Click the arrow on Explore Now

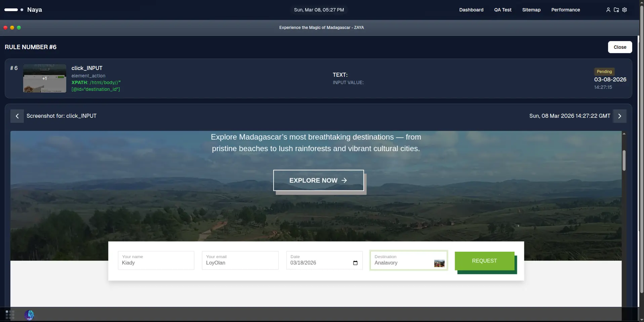coord(344,180)
